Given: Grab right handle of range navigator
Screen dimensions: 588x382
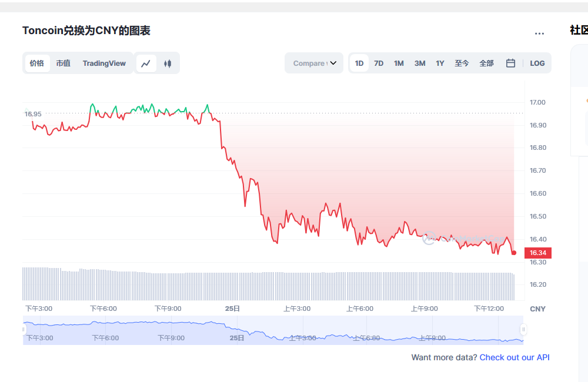Looking at the screenshot, I should pyautogui.click(x=523, y=330).
